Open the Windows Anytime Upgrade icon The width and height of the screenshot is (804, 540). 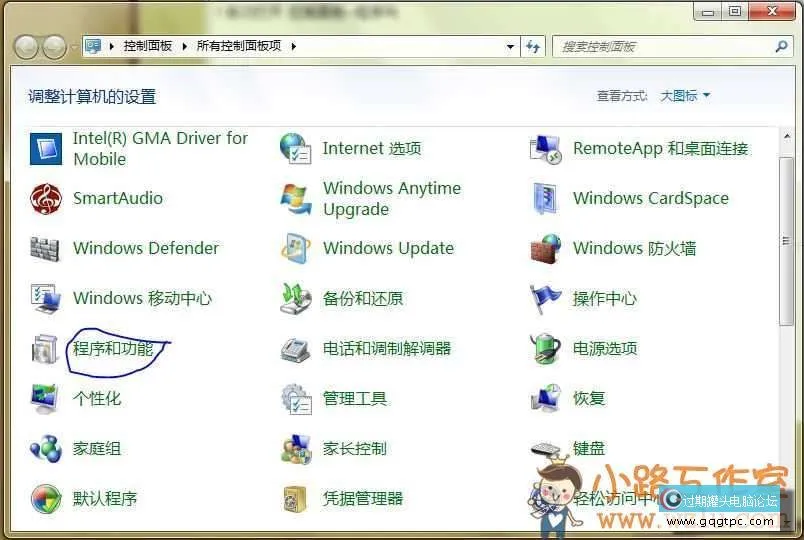click(x=295, y=198)
